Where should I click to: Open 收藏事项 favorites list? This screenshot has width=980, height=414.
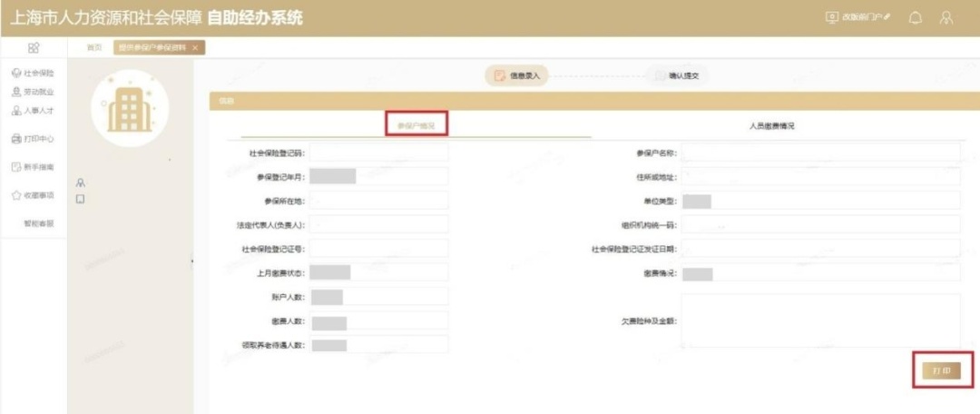pyautogui.click(x=34, y=195)
